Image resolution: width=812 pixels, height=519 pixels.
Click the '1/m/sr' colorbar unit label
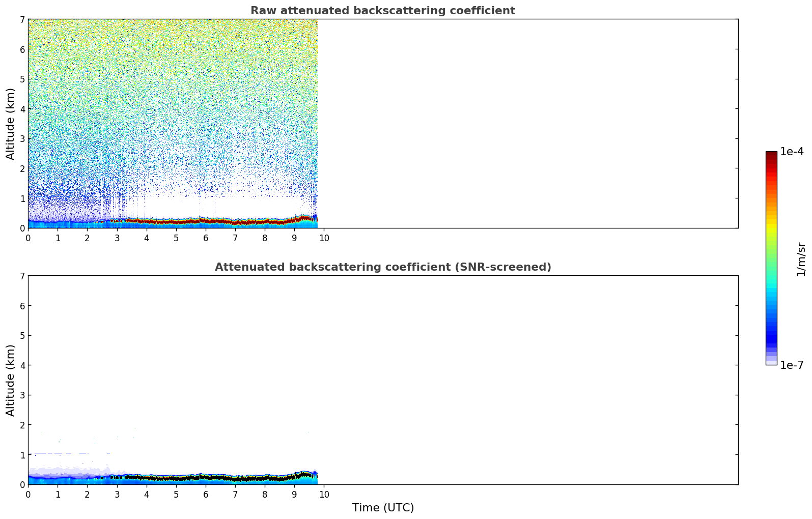[801, 259]
